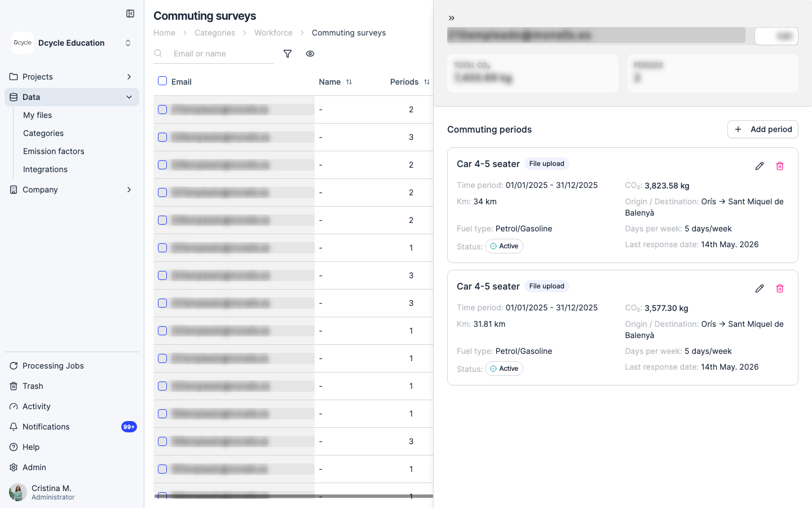Edit the 3,577.30 kg car period
The width and height of the screenshot is (812, 508).
click(x=760, y=288)
